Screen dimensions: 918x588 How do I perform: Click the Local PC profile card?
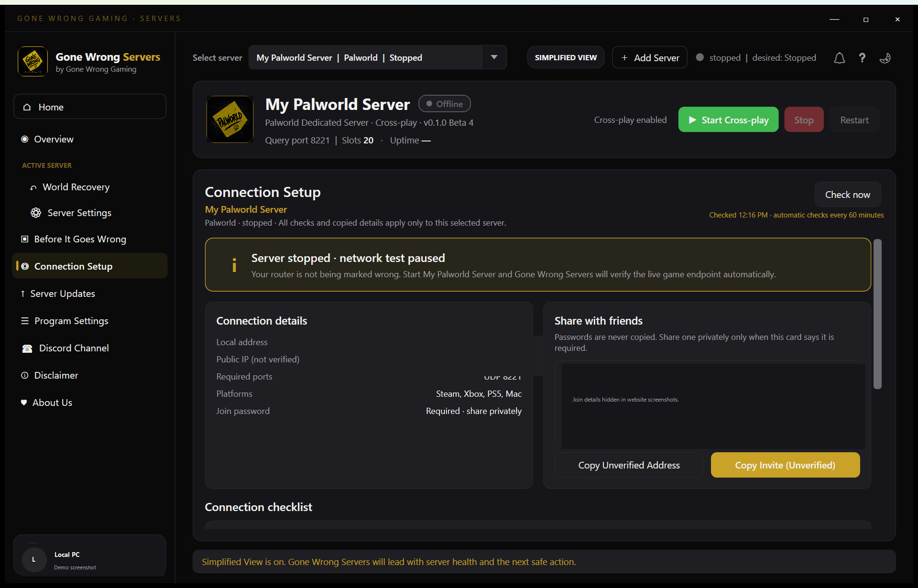click(90, 555)
